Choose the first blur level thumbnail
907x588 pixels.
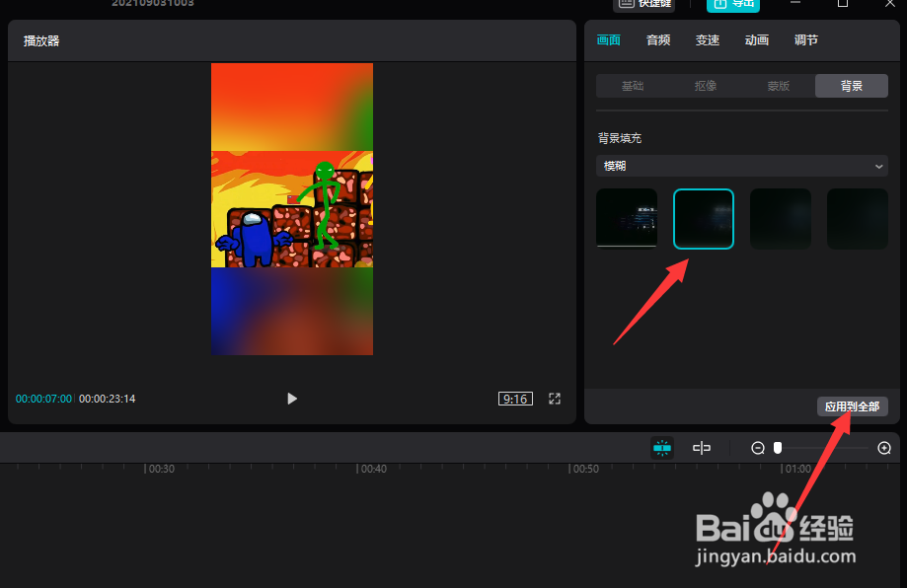point(627,219)
